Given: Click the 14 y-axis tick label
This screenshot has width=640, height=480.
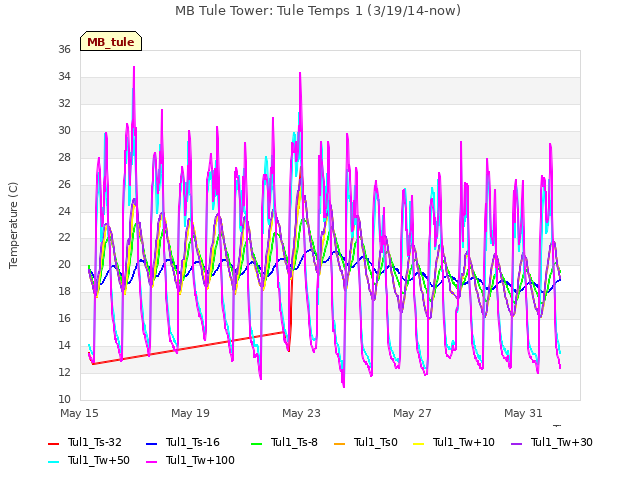Looking at the screenshot, I should pyautogui.click(x=64, y=345).
